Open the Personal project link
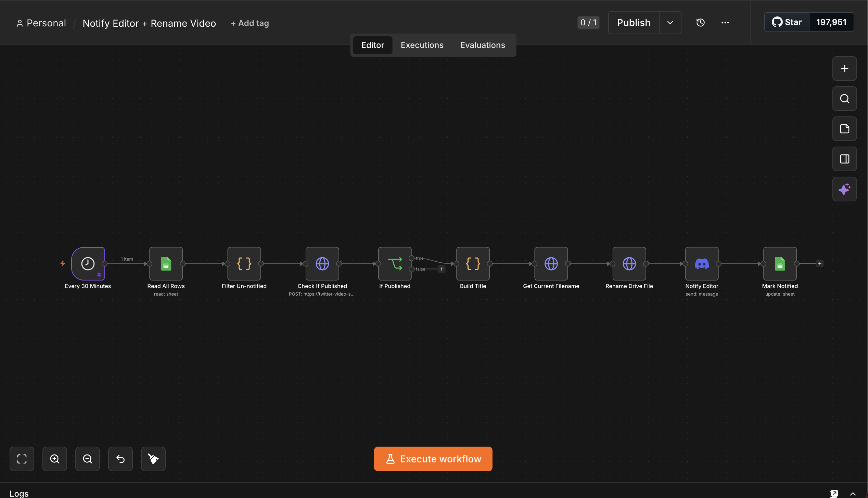This screenshot has height=498, width=868. [x=41, y=23]
